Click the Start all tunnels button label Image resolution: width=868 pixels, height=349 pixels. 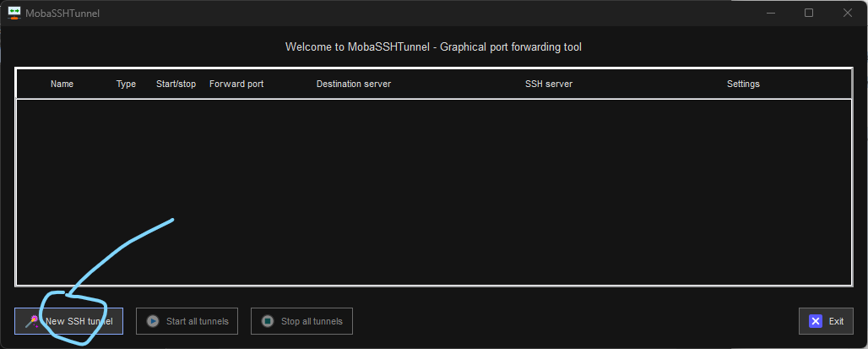pos(197,321)
